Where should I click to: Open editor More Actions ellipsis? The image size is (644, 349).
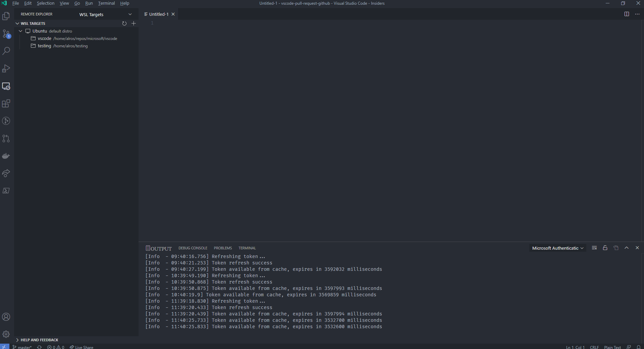[637, 14]
